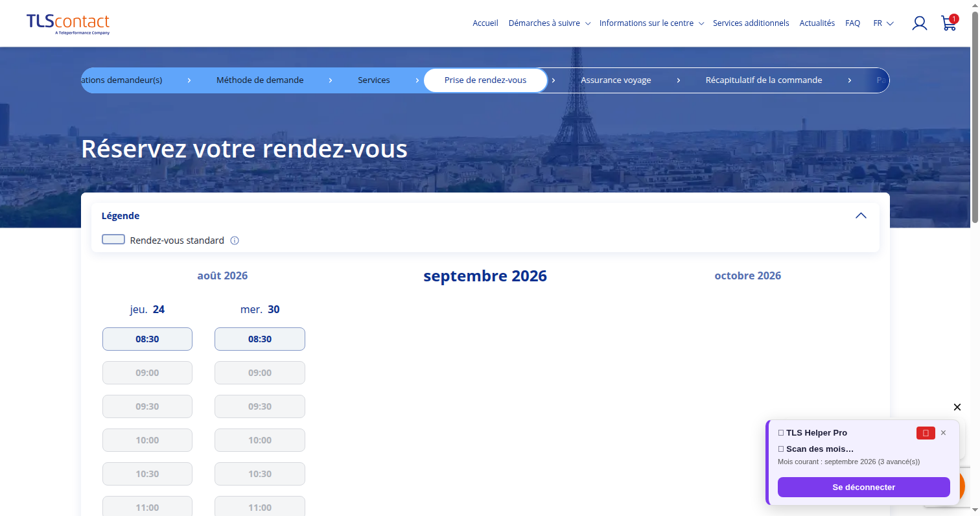980x516 pixels.
Task: Switch calendar to août 2026
Action: tap(222, 276)
